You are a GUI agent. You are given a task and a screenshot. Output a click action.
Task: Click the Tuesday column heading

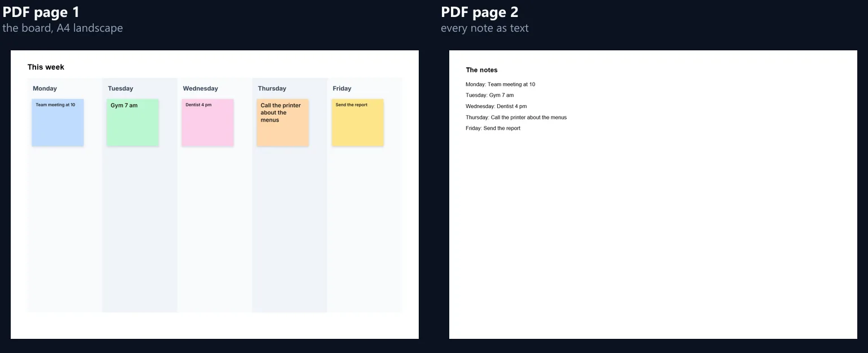(120, 89)
